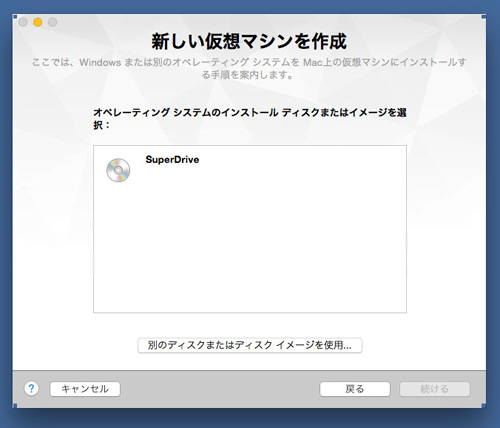
Task: Choose 別のディスクまたはディスク イメージを使用...
Action: click(250, 345)
